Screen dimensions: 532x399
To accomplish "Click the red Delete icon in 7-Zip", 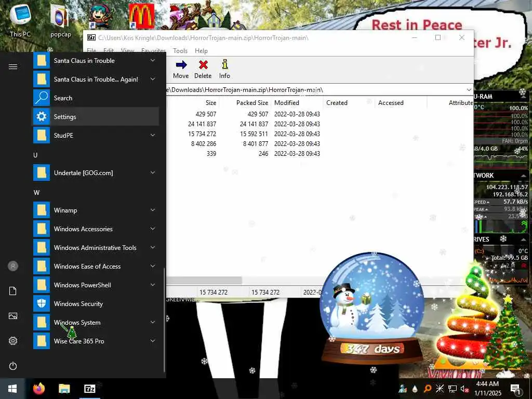I will (203, 65).
